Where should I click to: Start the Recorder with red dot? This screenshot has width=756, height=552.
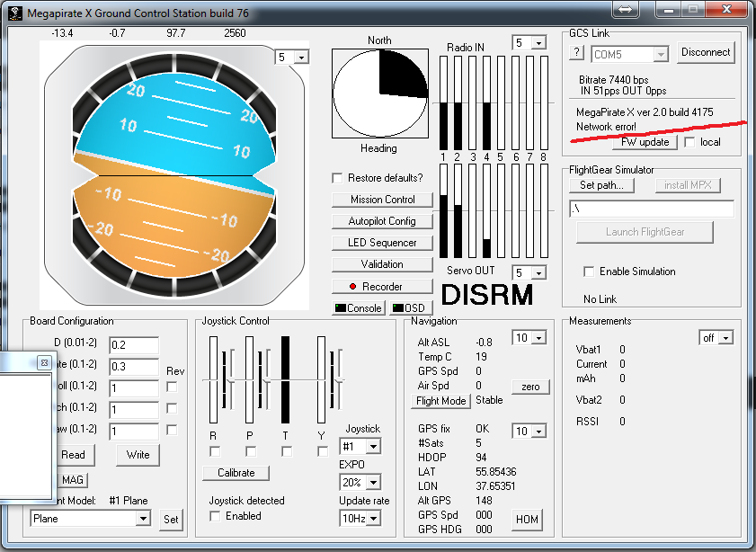click(x=382, y=287)
